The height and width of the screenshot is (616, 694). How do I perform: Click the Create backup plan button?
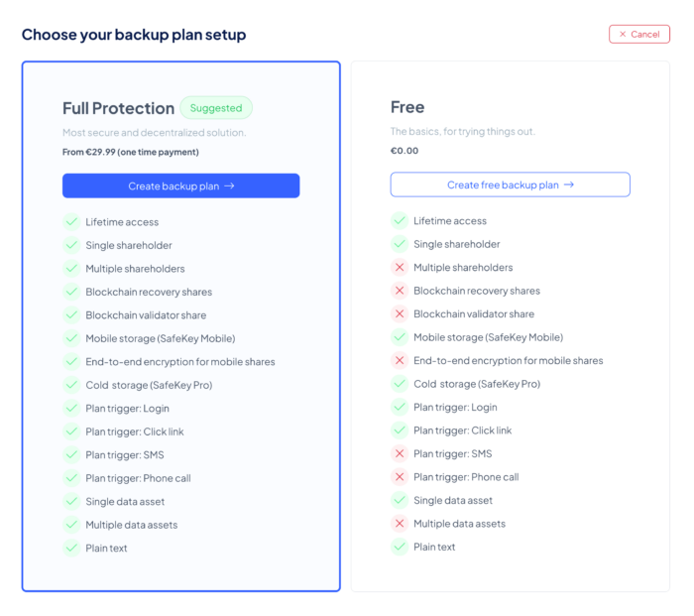pos(180,185)
